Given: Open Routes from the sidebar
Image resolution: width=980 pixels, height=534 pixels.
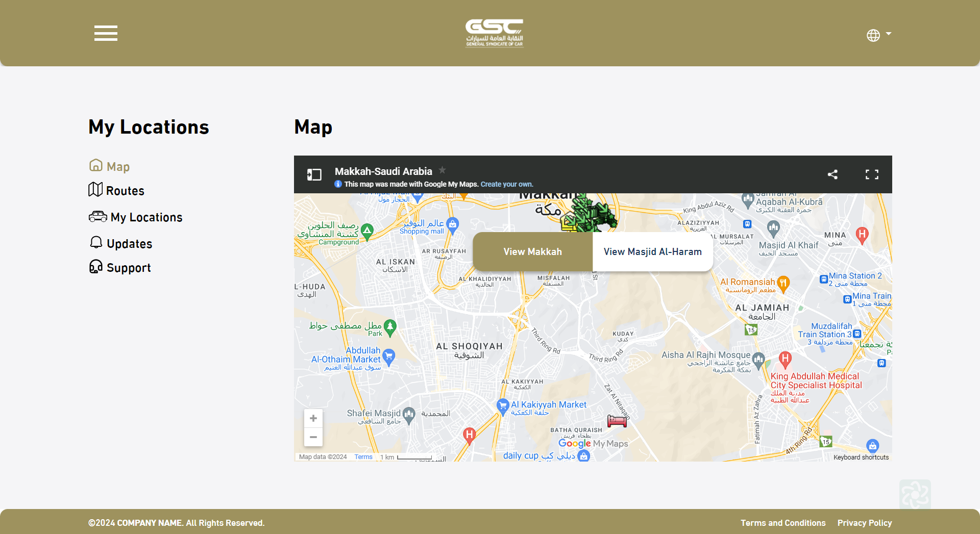Looking at the screenshot, I should click(x=117, y=190).
